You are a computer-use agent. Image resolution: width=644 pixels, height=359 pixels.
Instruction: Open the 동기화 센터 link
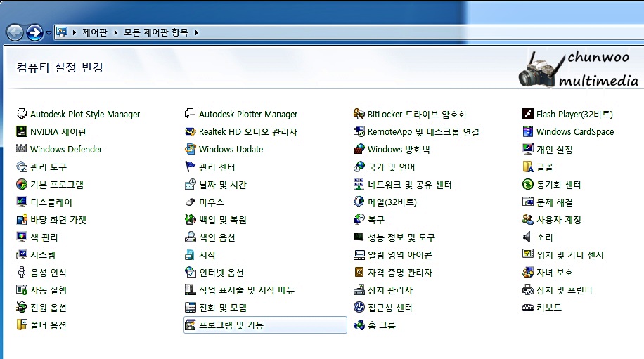pyautogui.click(x=558, y=185)
